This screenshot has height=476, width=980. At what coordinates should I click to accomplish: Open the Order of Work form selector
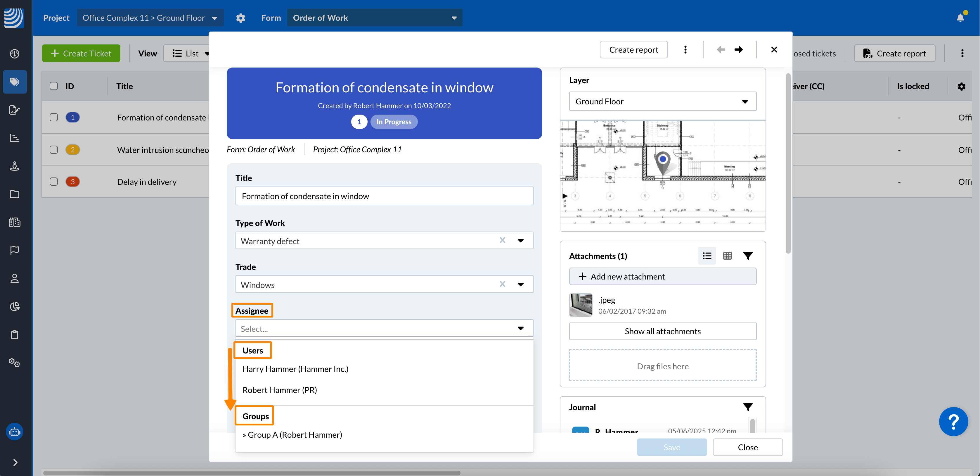[374, 18]
